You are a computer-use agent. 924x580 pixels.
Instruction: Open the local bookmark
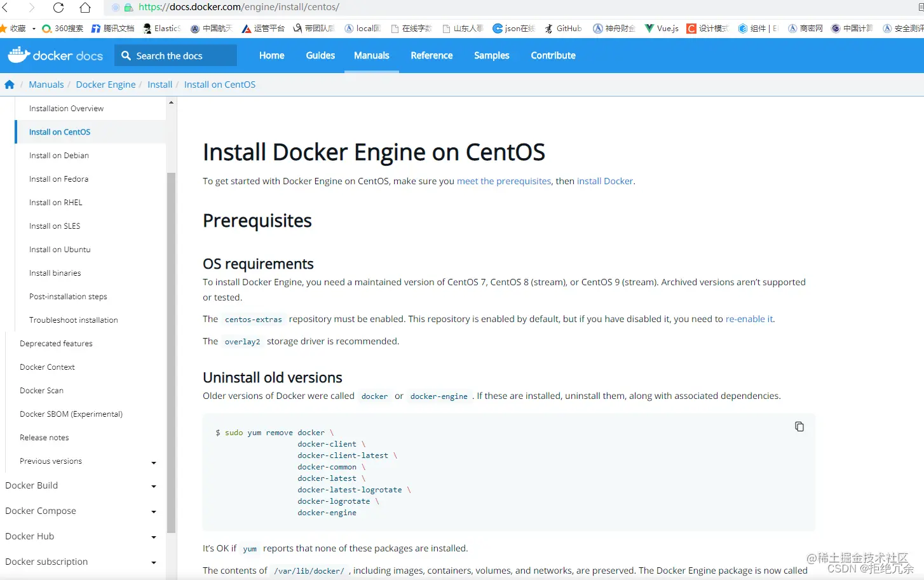coord(363,29)
